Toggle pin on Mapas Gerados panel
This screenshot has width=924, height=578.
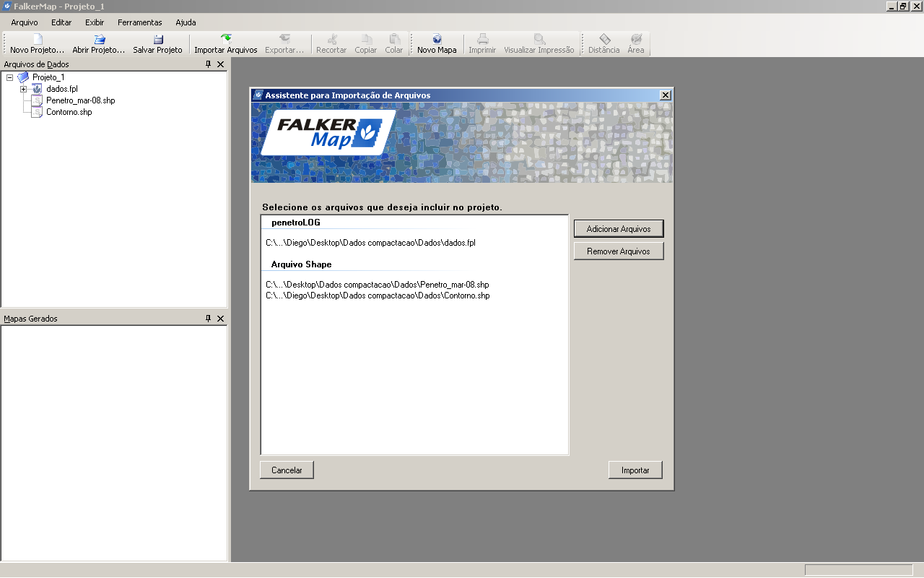[209, 319]
